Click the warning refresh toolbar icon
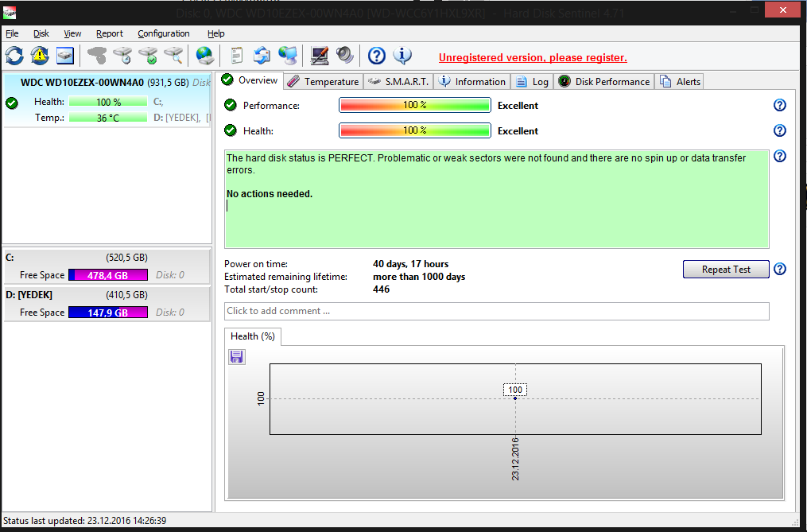The width and height of the screenshot is (807, 532). click(40, 56)
